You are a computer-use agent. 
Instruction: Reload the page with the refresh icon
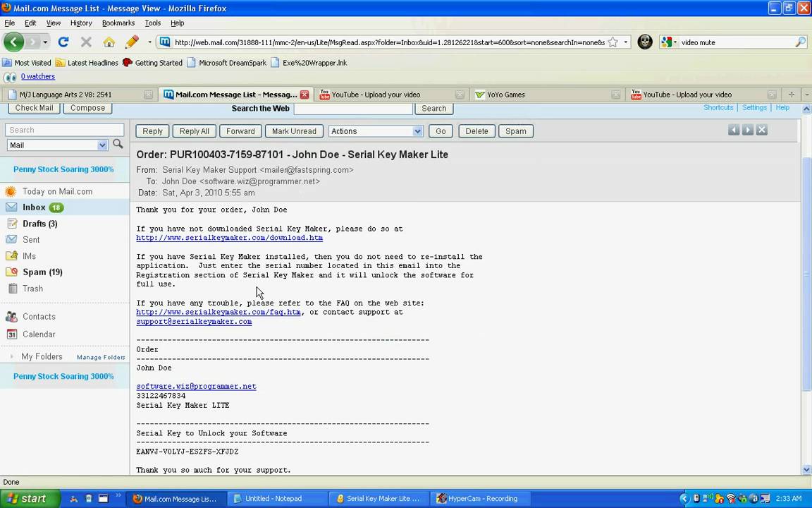(x=63, y=42)
